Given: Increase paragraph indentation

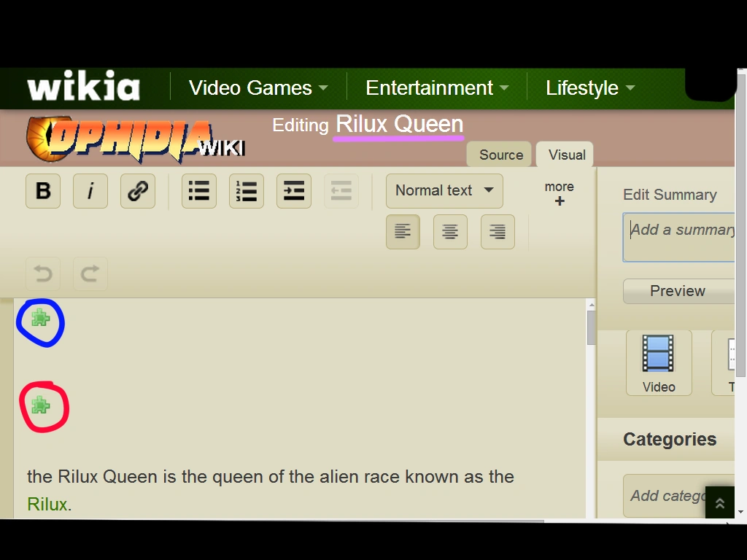Looking at the screenshot, I should pos(293,190).
